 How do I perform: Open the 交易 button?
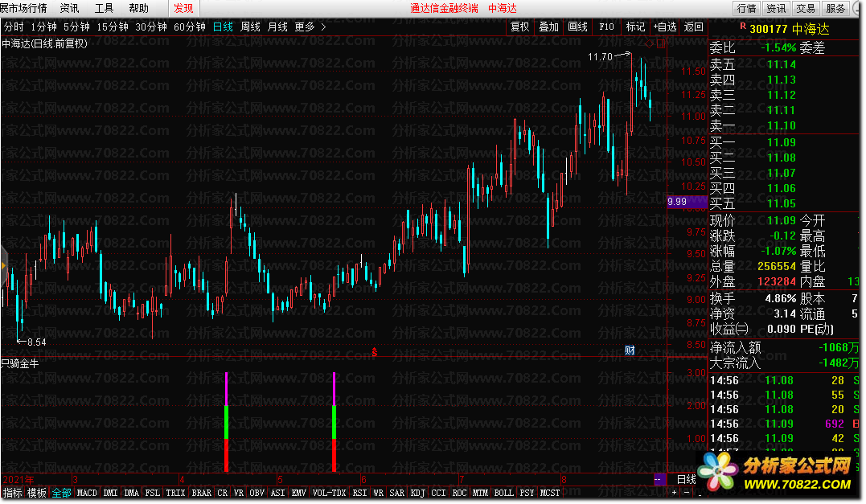click(x=805, y=8)
